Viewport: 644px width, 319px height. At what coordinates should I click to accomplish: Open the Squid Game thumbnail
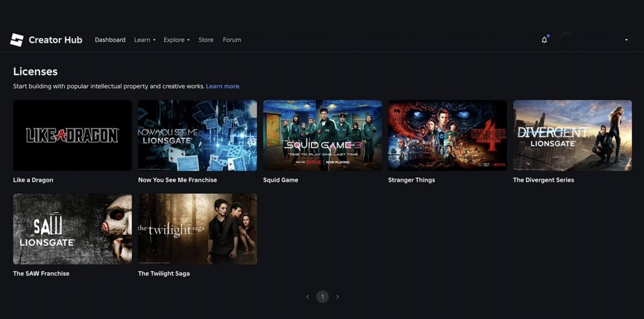coord(323,135)
